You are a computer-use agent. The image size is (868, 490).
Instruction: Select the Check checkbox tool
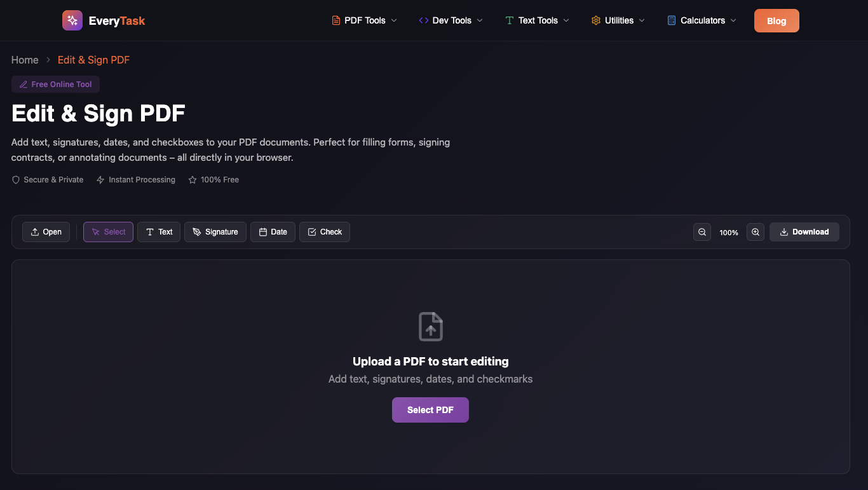(325, 232)
